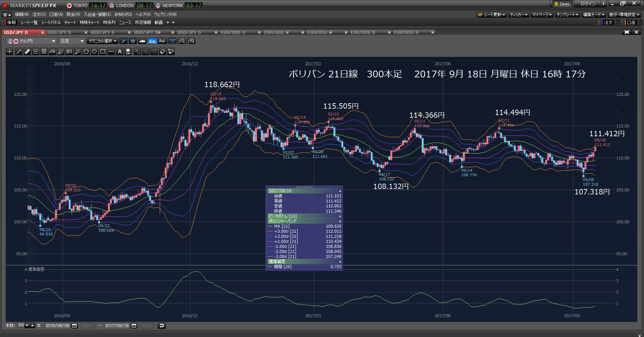
Task: Click the ログイン button
Action: [x=588, y=4]
